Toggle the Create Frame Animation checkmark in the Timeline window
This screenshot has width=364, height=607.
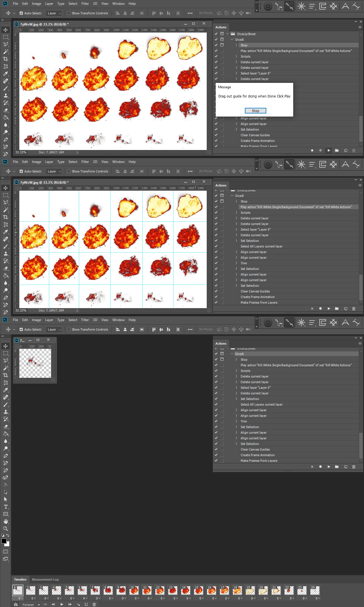216,455
